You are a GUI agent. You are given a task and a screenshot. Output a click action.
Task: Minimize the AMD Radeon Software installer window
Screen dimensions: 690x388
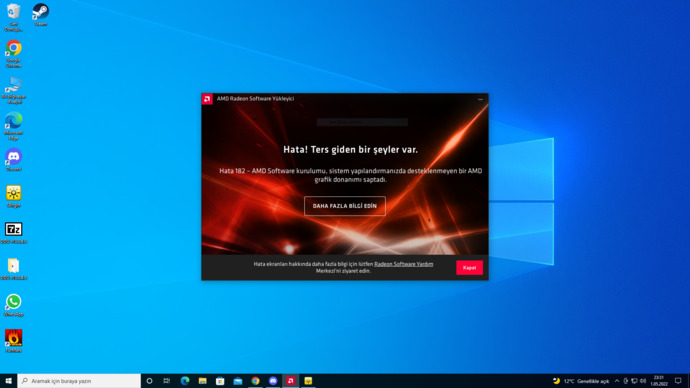point(480,99)
